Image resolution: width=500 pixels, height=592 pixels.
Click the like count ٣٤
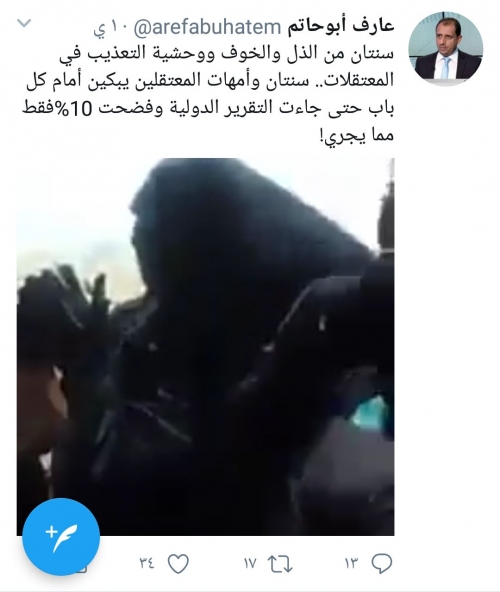(147, 564)
